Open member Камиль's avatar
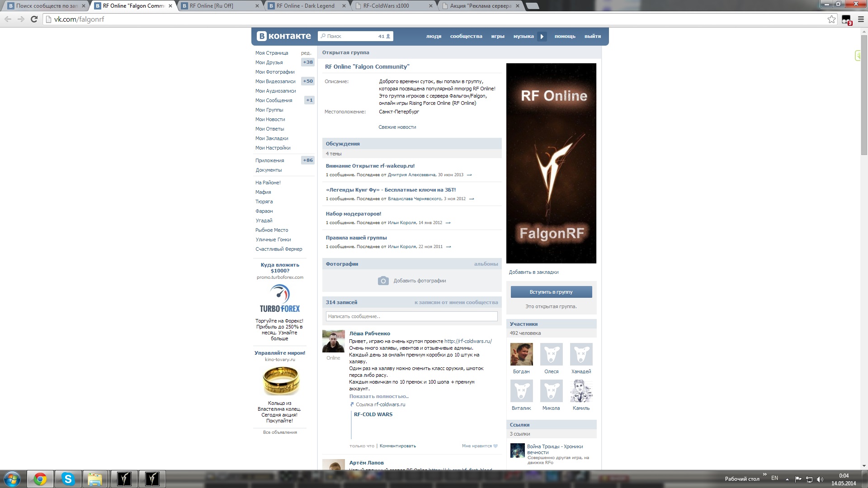The image size is (868, 488). [x=581, y=391]
